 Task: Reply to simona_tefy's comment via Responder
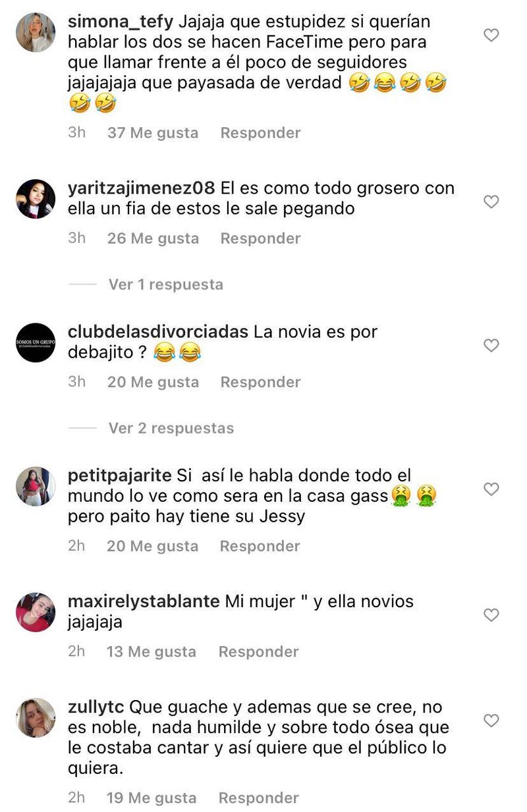coord(260,133)
